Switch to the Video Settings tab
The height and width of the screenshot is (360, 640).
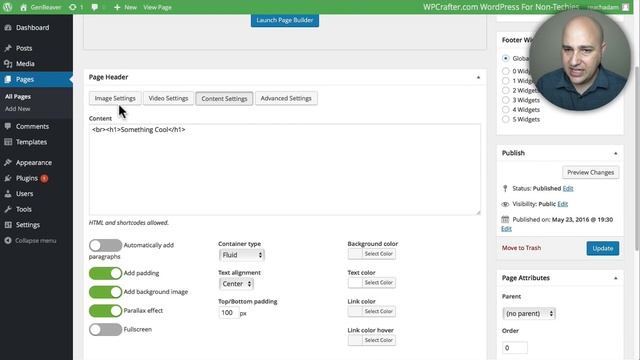[x=168, y=98]
